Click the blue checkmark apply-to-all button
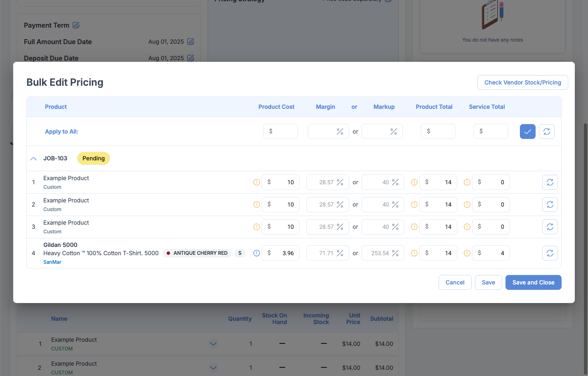588x376 pixels. [x=527, y=132]
